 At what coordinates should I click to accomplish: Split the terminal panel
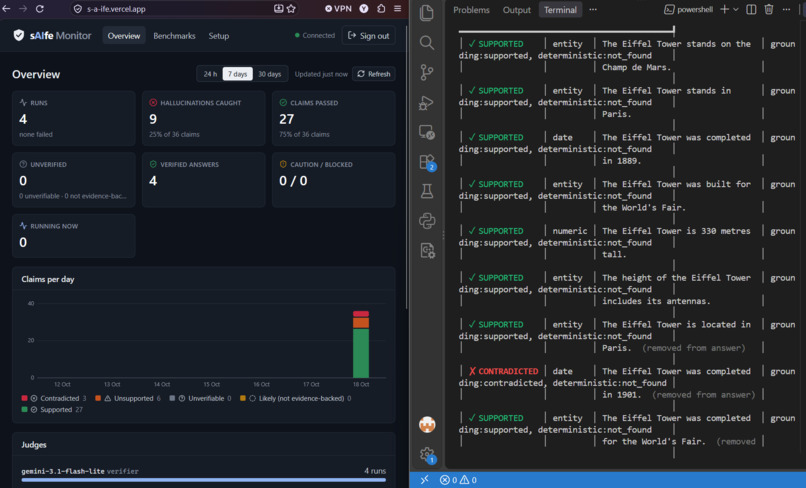[751, 9]
